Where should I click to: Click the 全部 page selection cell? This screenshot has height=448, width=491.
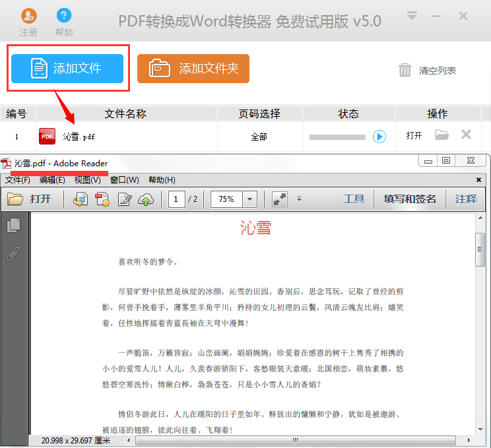click(259, 137)
